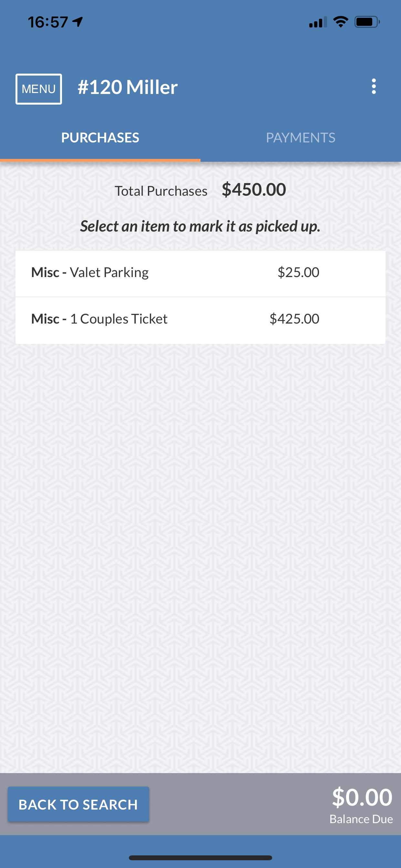Select the PURCHASES tab
This screenshot has width=401, height=868.
tap(100, 138)
